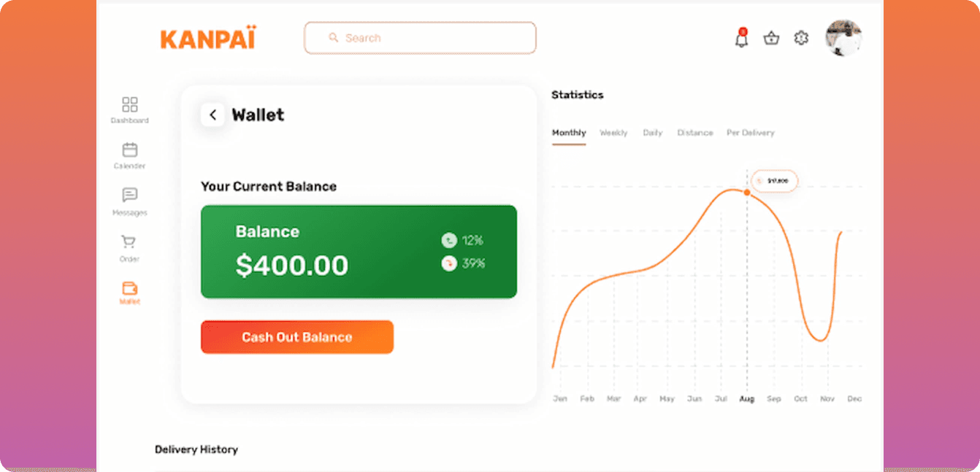
Task: Click the KANPAI logo
Action: click(208, 39)
